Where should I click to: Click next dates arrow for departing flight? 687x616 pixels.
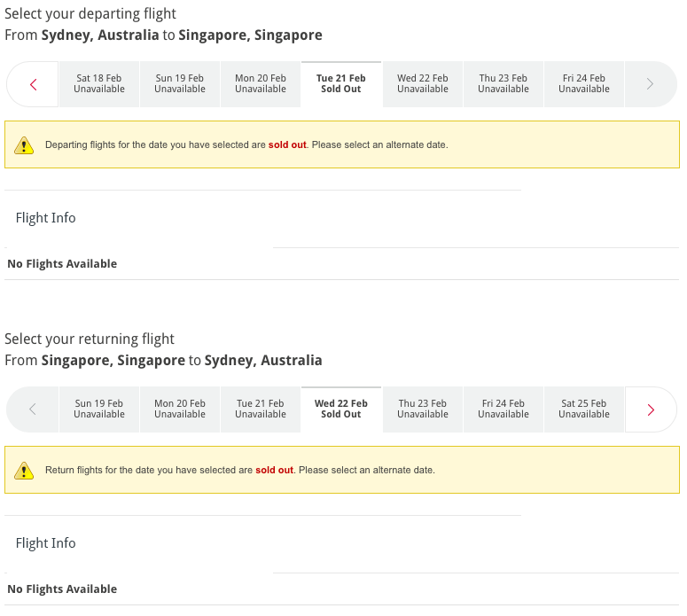click(x=650, y=84)
